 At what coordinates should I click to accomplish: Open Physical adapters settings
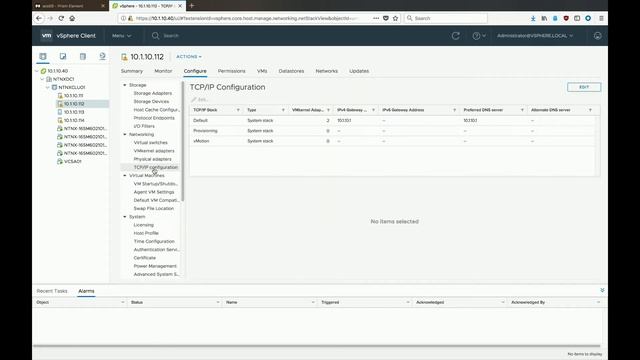tap(153, 159)
